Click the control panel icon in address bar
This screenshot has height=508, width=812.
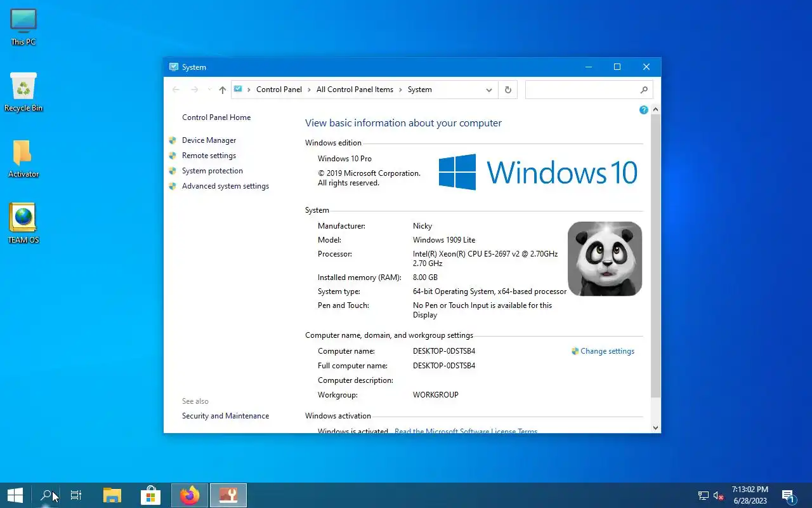click(x=238, y=90)
